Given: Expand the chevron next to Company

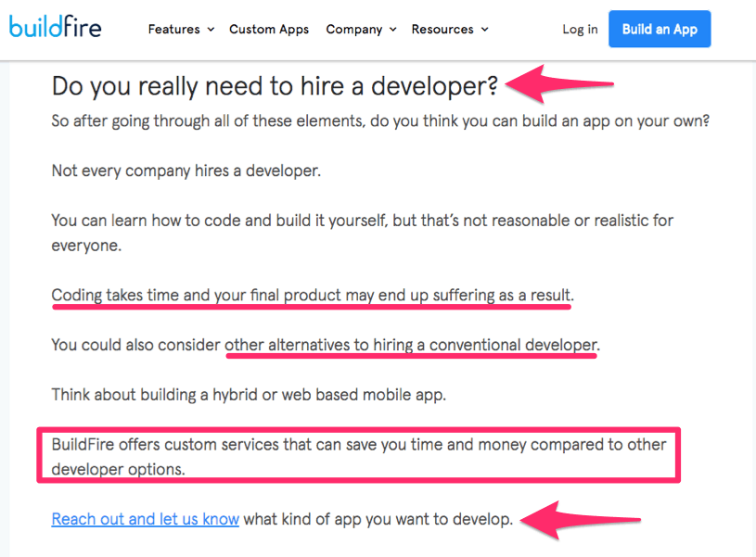Looking at the screenshot, I should click(392, 30).
